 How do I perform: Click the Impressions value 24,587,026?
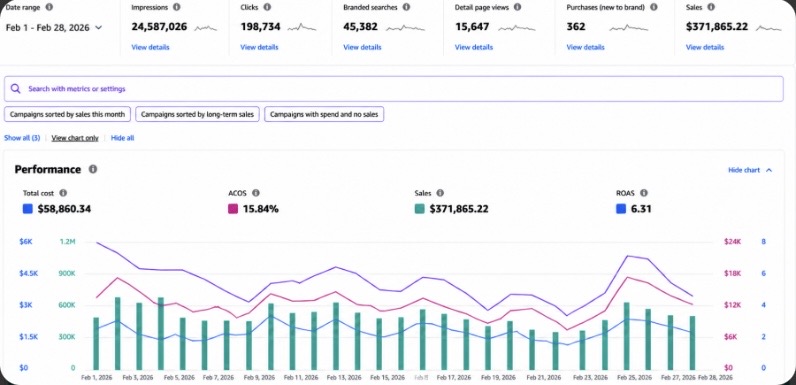click(x=159, y=27)
